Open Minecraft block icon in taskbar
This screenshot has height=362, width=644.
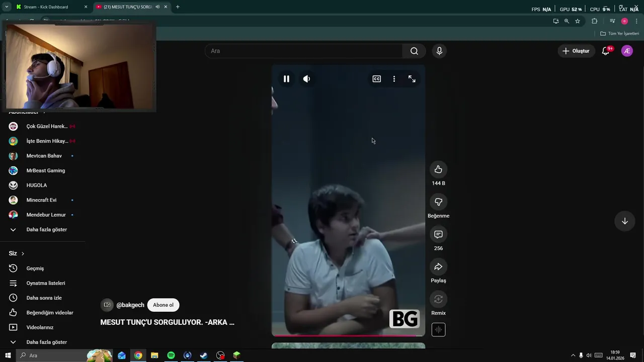tap(236, 355)
